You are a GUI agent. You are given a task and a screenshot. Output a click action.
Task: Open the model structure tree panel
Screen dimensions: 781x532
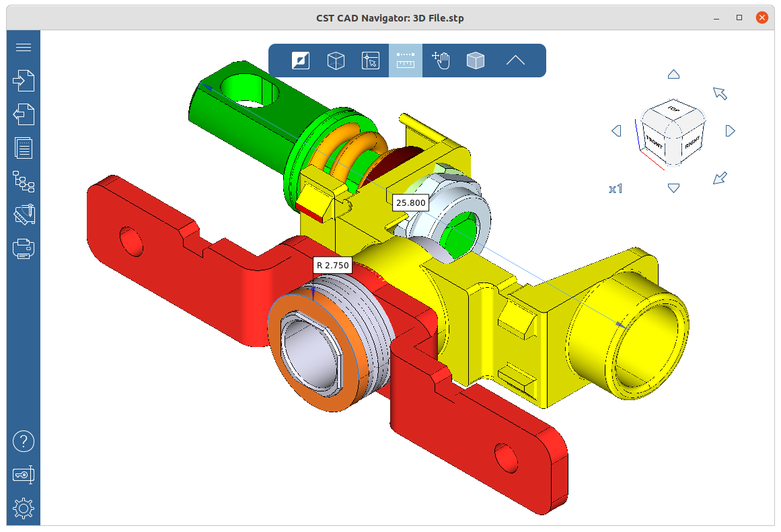coord(24,182)
